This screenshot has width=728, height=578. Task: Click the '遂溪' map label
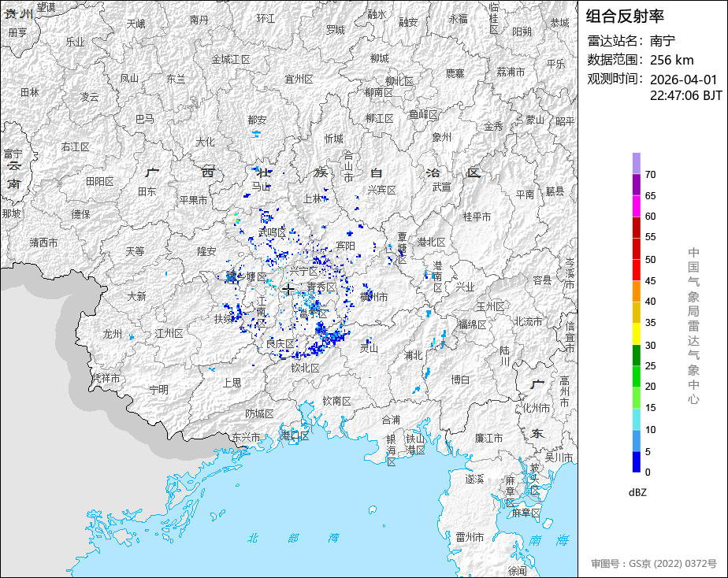474,479
